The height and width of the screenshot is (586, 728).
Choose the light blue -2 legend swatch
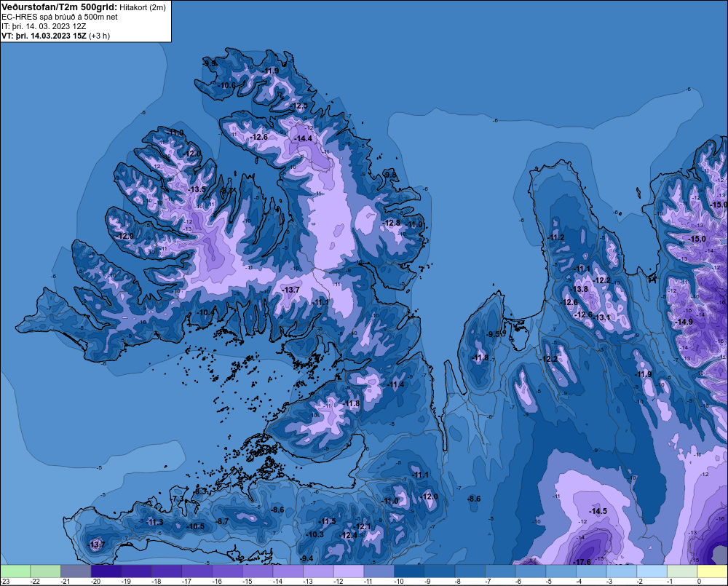click(x=652, y=571)
